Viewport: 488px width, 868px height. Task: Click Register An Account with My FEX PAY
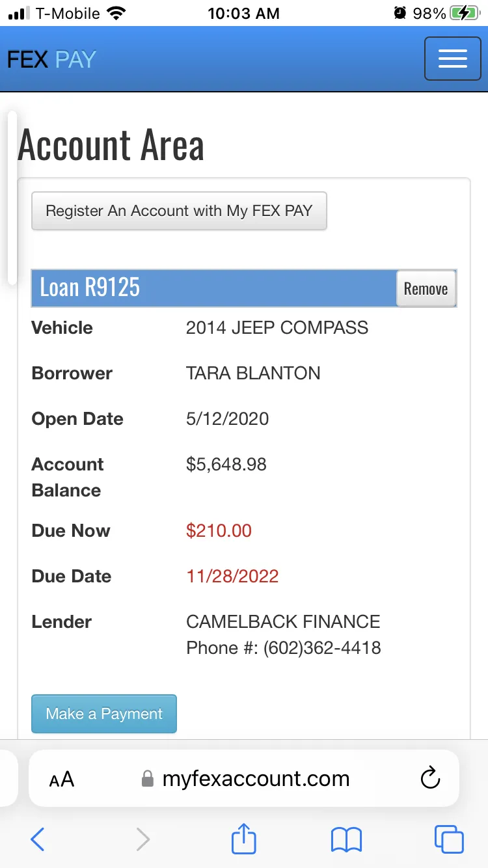(179, 211)
